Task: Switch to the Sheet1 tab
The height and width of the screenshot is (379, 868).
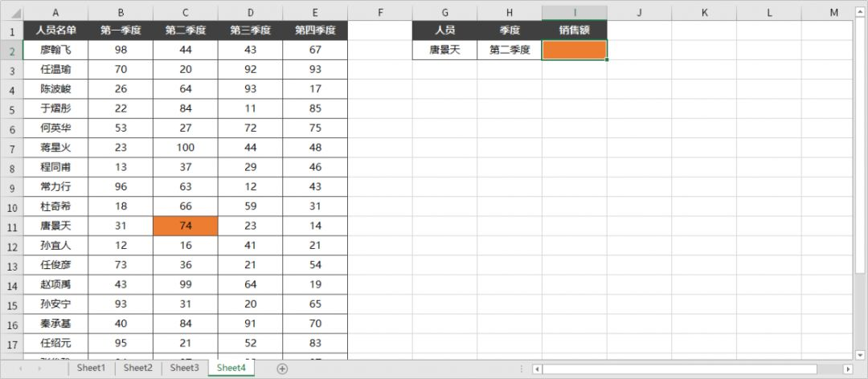Action: (91, 368)
